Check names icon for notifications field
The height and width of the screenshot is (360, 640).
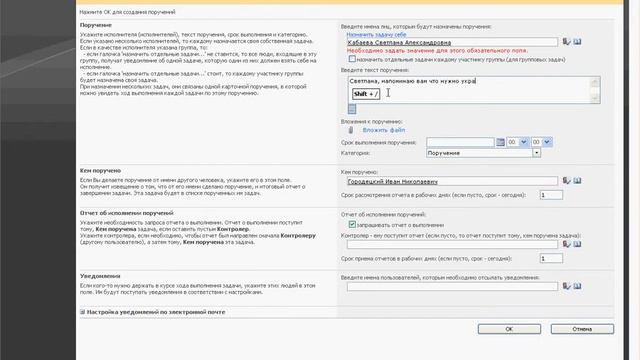pyautogui.click(x=566, y=286)
